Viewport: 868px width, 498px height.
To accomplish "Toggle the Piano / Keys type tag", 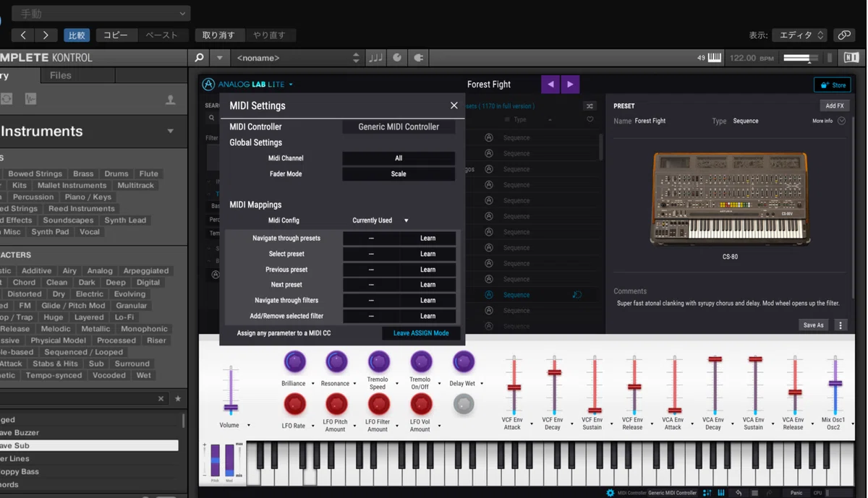I will tap(88, 197).
